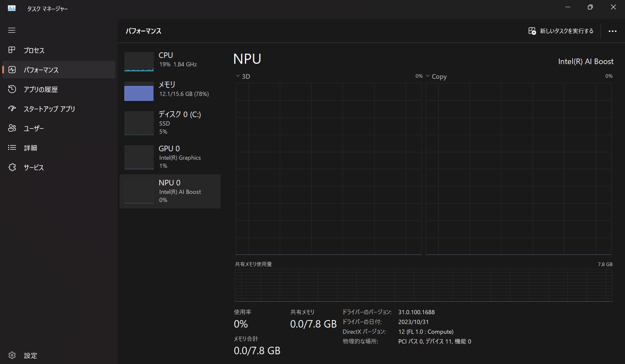625x364 pixels.
Task: Click the 3D engine usage graph
Action: tap(329, 169)
